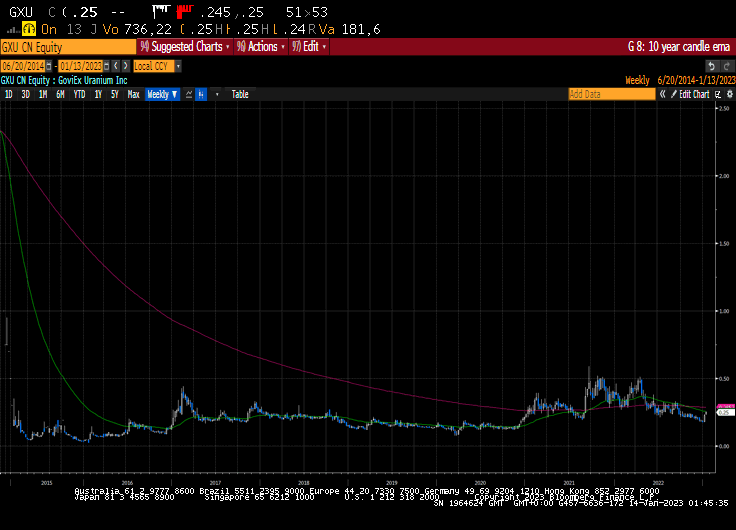736x530 pixels.
Task: Open white price bars mini chart
Action: click(161, 12)
